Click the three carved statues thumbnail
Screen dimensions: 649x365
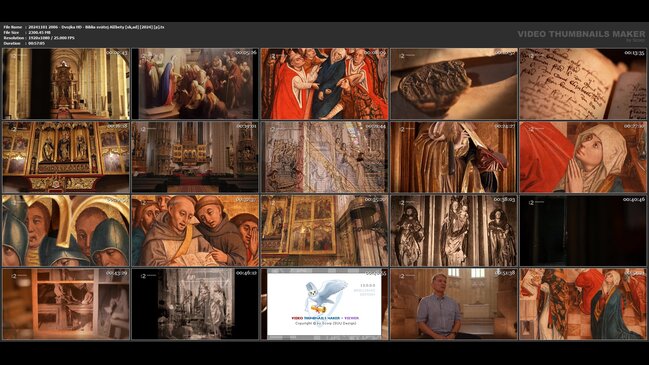coord(454,231)
